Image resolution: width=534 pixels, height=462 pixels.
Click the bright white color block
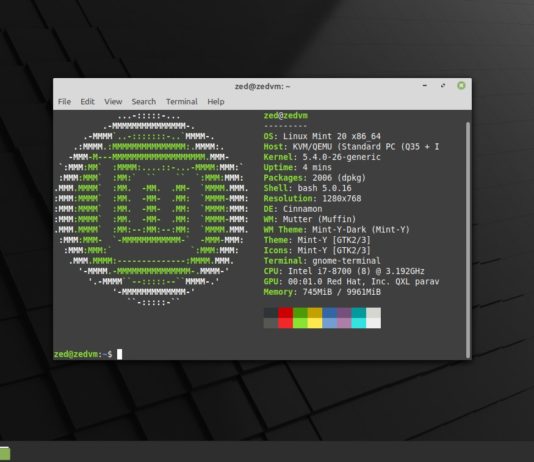click(x=374, y=323)
